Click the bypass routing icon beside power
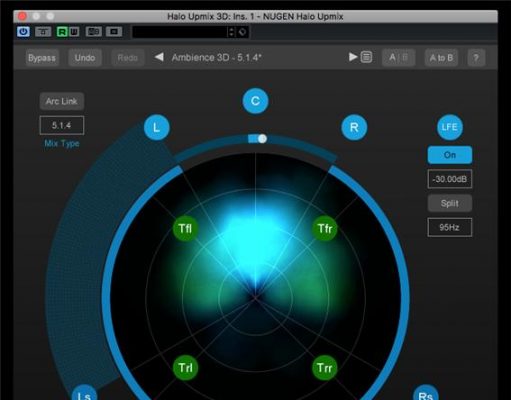511x400 pixels. click(x=43, y=32)
